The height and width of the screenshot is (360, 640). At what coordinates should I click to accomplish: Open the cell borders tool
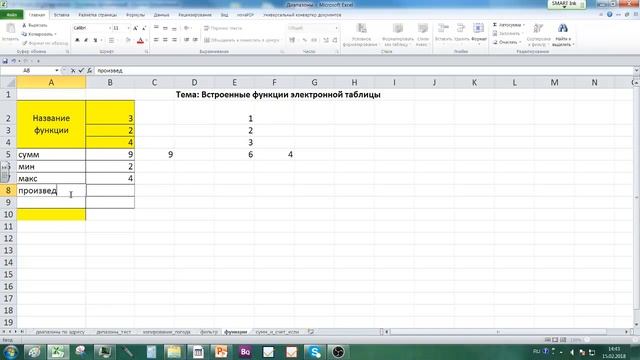tap(111, 40)
